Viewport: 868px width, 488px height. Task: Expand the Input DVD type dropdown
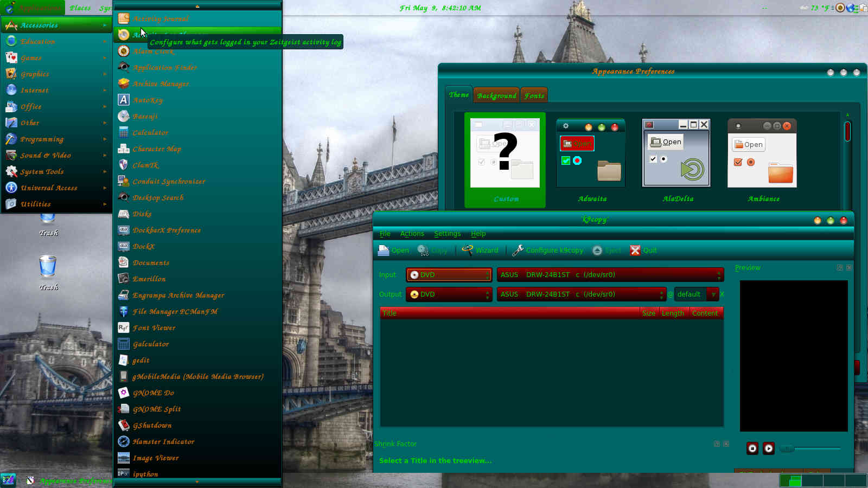pos(449,275)
